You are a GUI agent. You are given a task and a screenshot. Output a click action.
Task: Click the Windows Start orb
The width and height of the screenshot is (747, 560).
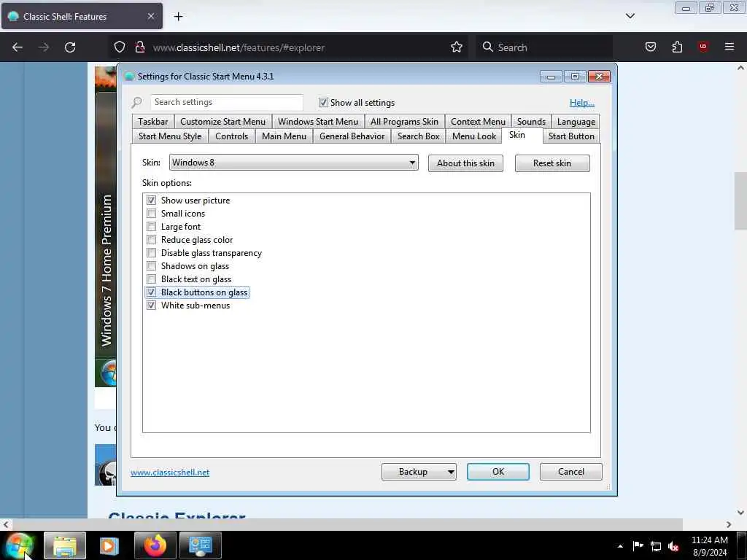pyautogui.click(x=19, y=545)
